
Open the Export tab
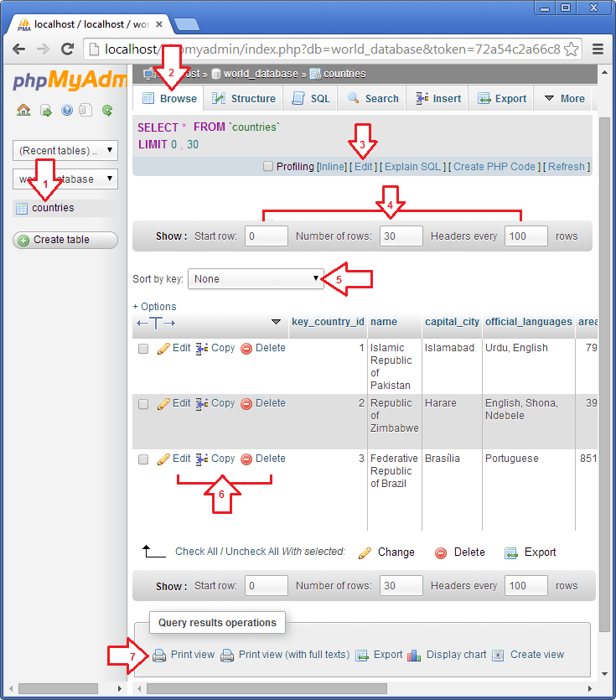(501, 99)
